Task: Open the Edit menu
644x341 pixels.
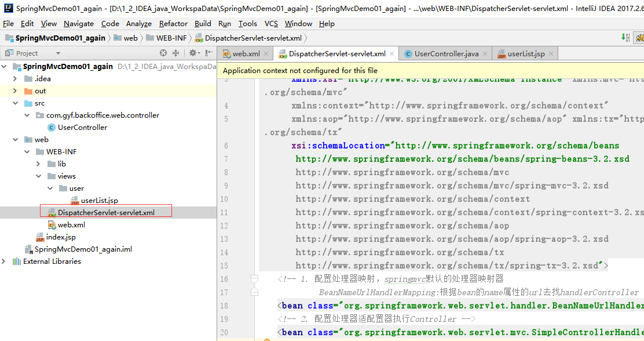Action: tap(27, 24)
